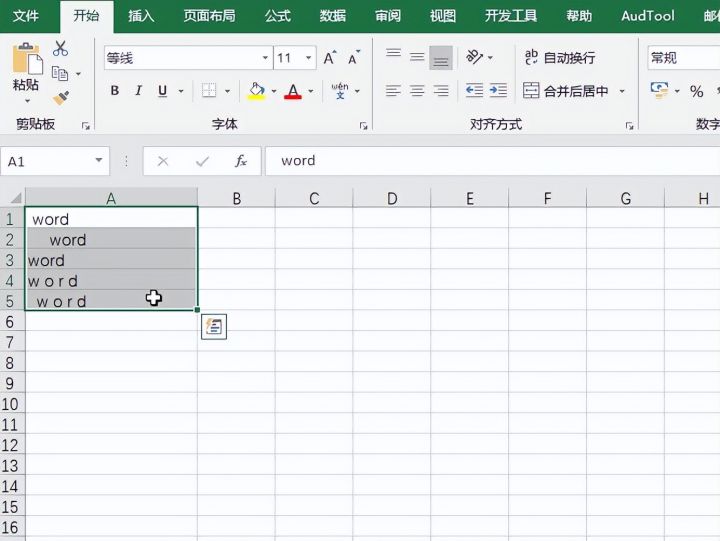This screenshot has height=541, width=720.
Task: Align text to middle of cell
Action: [x=417, y=57]
